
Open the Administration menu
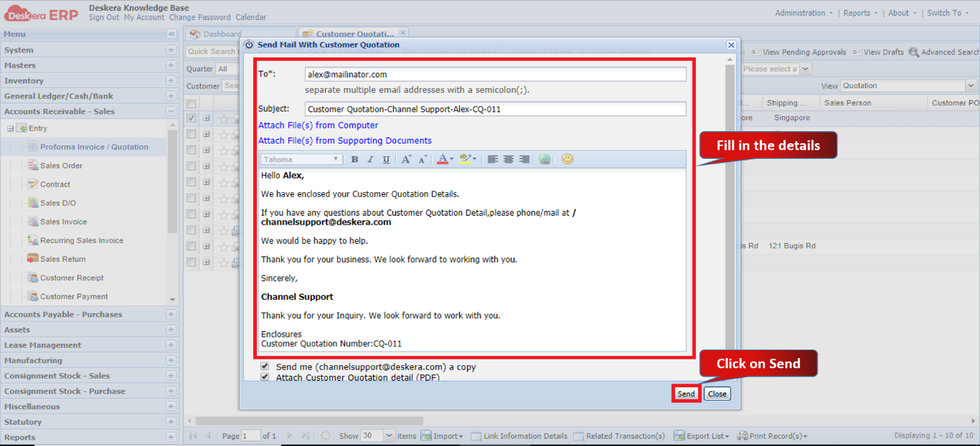pyautogui.click(x=804, y=13)
